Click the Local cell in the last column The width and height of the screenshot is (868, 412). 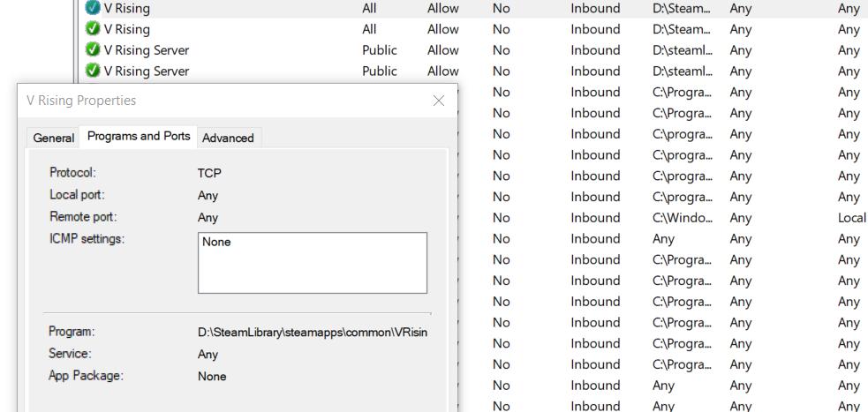point(852,217)
